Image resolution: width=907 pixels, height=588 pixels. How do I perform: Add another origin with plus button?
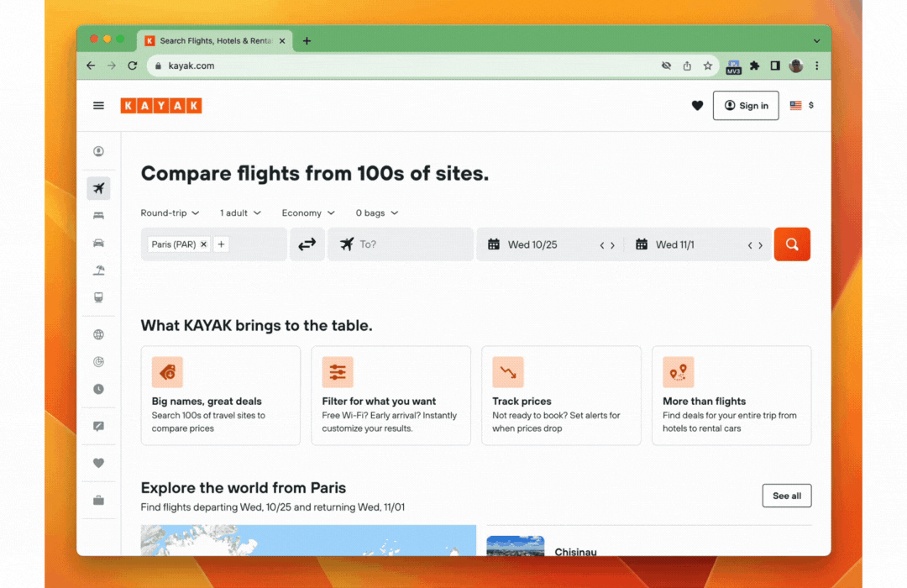[221, 244]
